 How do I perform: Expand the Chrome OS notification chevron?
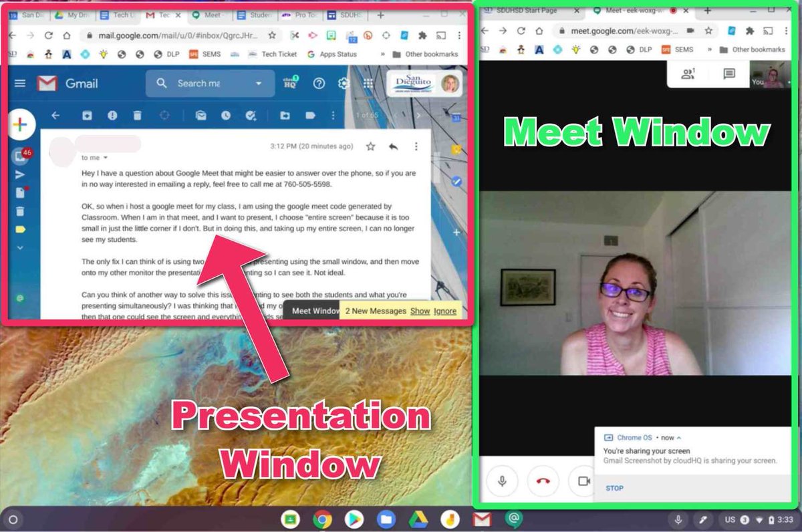(x=679, y=438)
